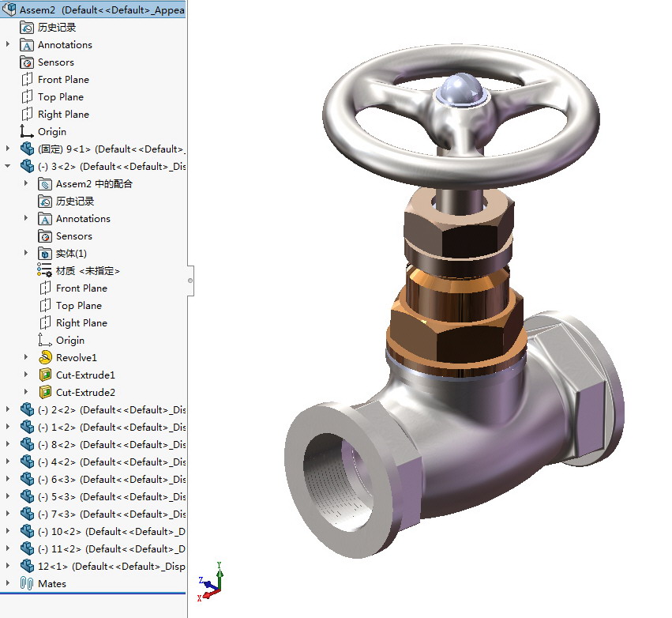Click the Cut-Extrude1 feature icon

(x=45, y=375)
